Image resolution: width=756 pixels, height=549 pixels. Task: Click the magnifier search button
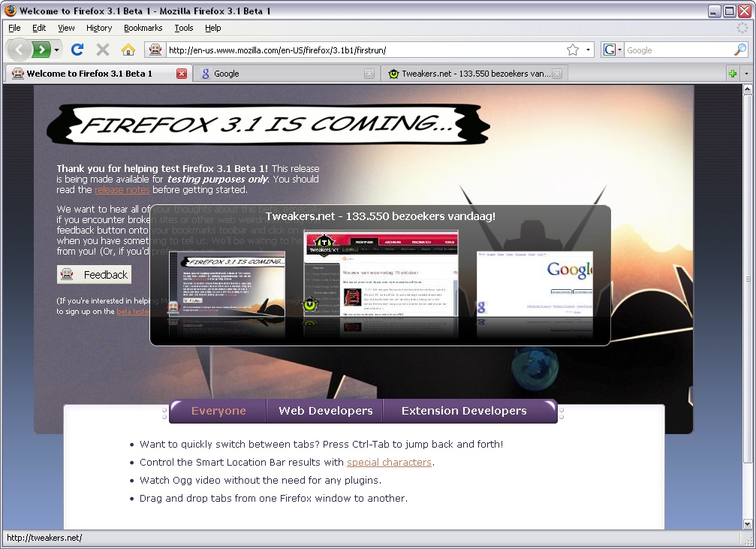tap(740, 50)
